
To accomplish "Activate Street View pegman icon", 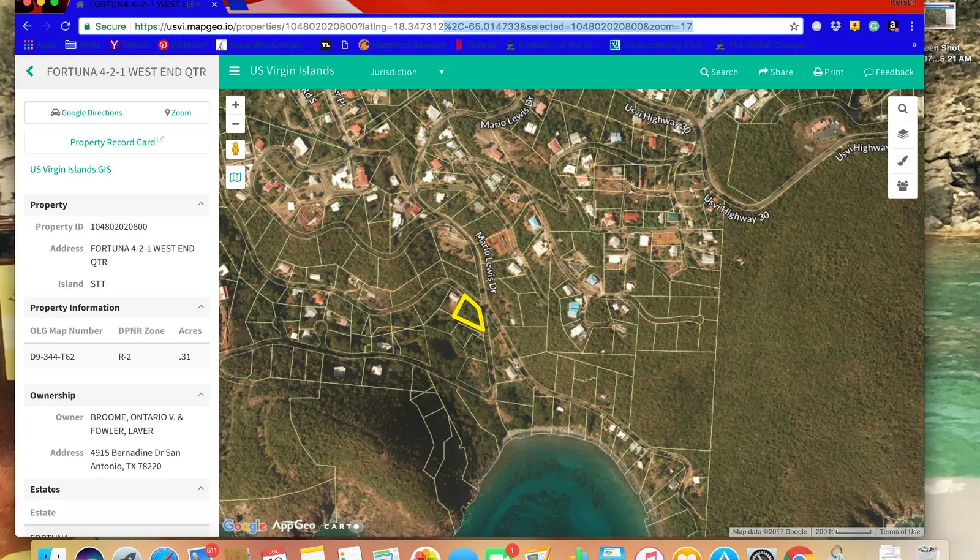I will point(235,149).
